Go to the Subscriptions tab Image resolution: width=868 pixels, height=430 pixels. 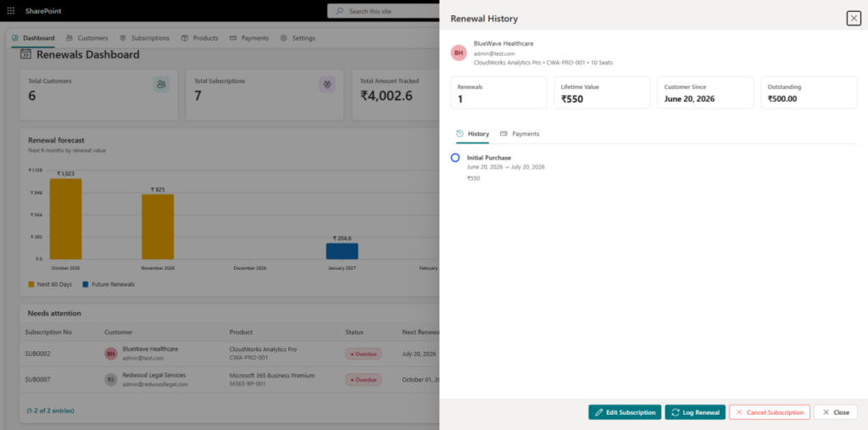(144, 38)
